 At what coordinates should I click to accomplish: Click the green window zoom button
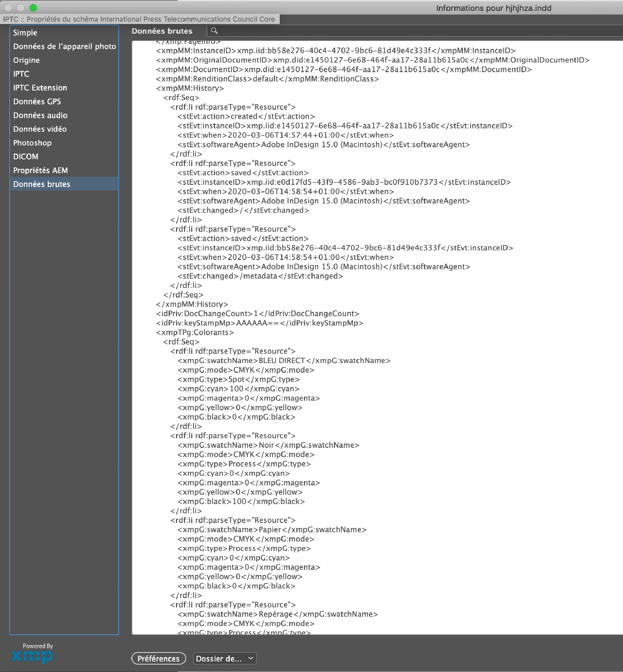tap(33, 8)
